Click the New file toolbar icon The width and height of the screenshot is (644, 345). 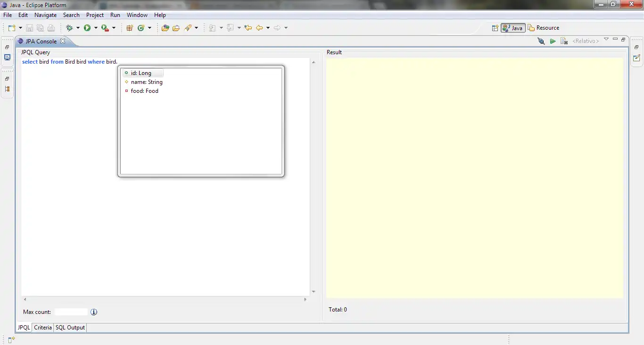[x=12, y=28]
